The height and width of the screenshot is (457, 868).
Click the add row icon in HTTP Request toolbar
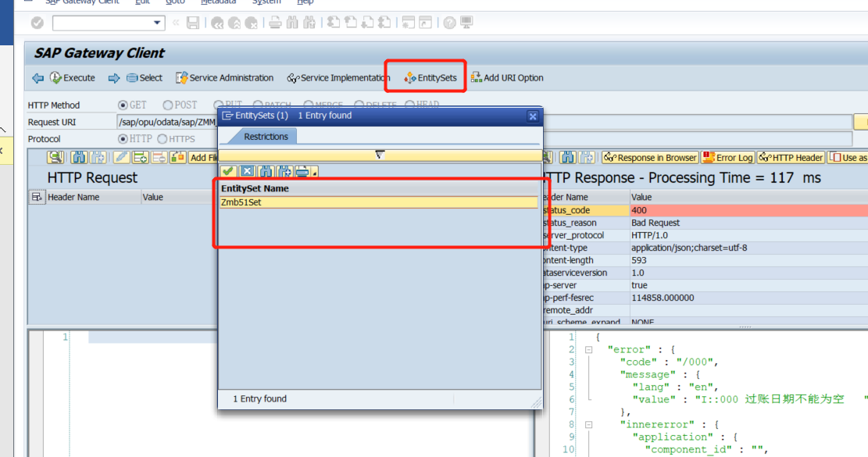(x=140, y=158)
